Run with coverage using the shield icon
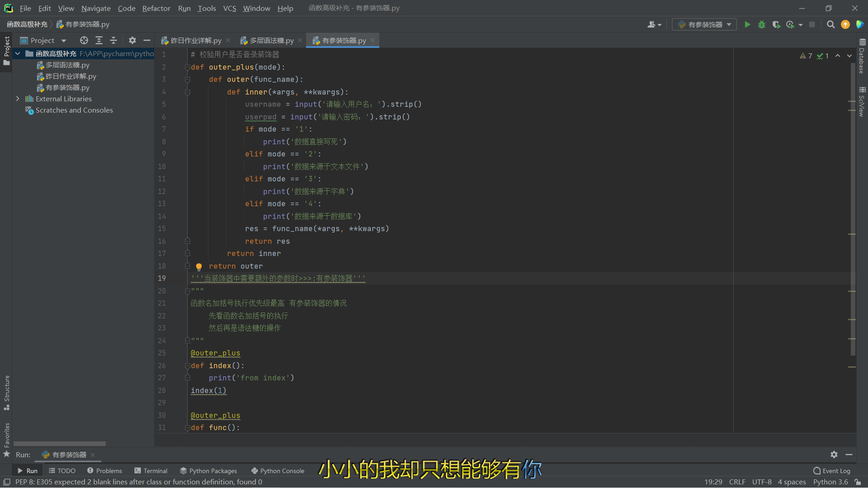 click(776, 24)
